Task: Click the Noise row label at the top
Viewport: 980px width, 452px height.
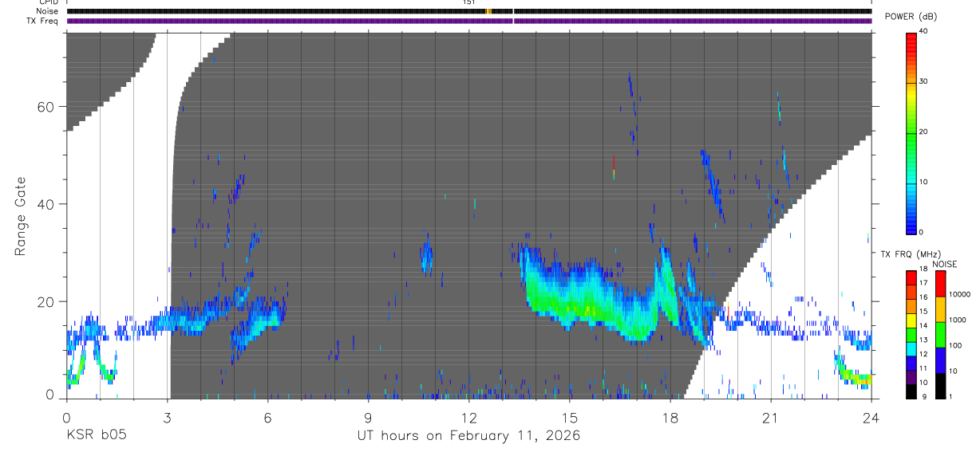Action: (x=48, y=11)
